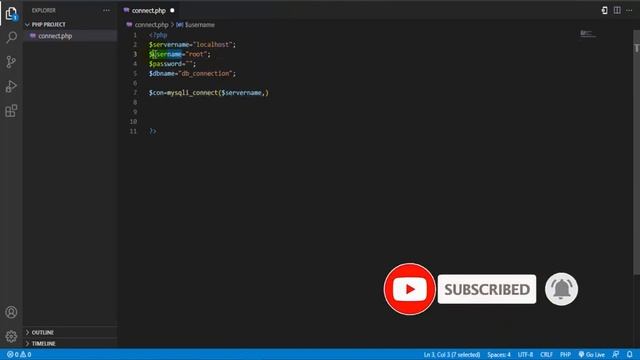This screenshot has width=640, height=360.
Task: Click the warnings count in status bar
Action: (x=26, y=354)
